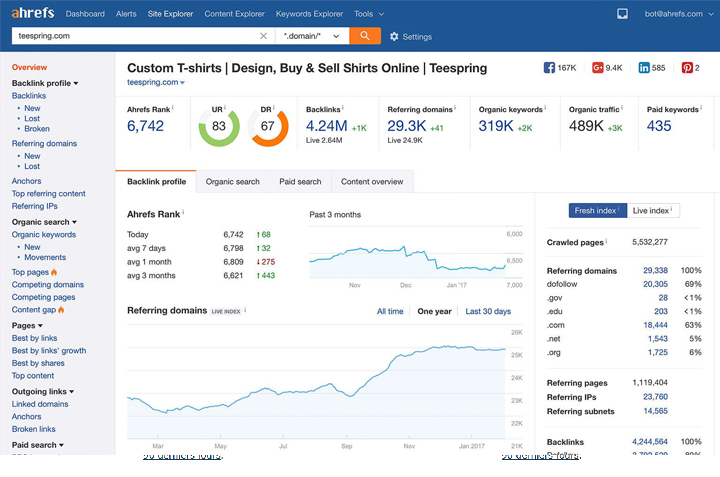Open Overview in the sidebar
Image resolution: width=720 pixels, height=477 pixels.
tap(29, 67)
